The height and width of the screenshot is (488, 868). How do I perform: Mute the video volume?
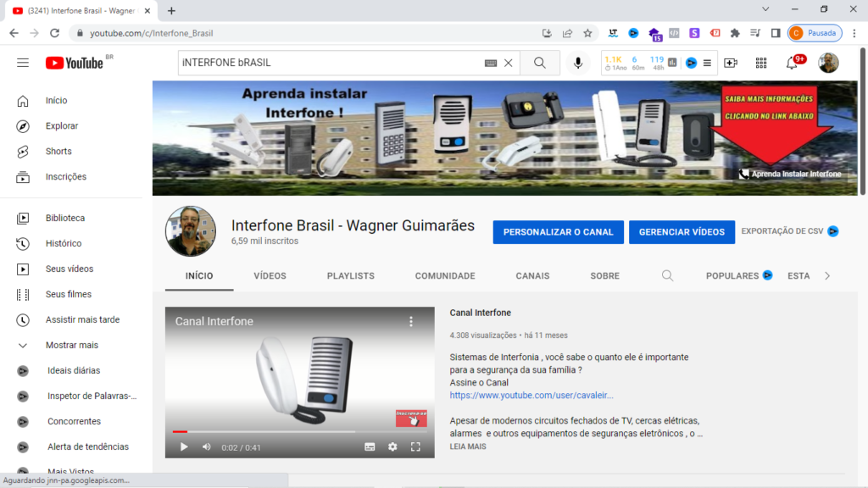click(207, 447)
